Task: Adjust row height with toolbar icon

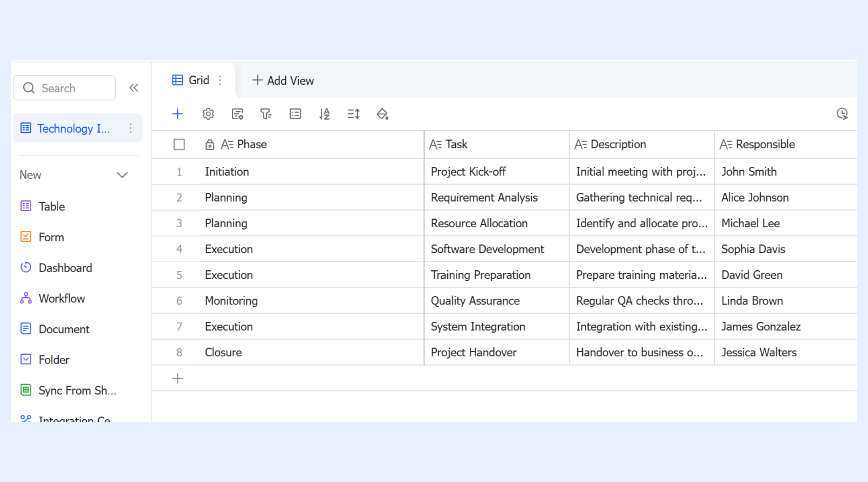Action: [x=353, y=114]
